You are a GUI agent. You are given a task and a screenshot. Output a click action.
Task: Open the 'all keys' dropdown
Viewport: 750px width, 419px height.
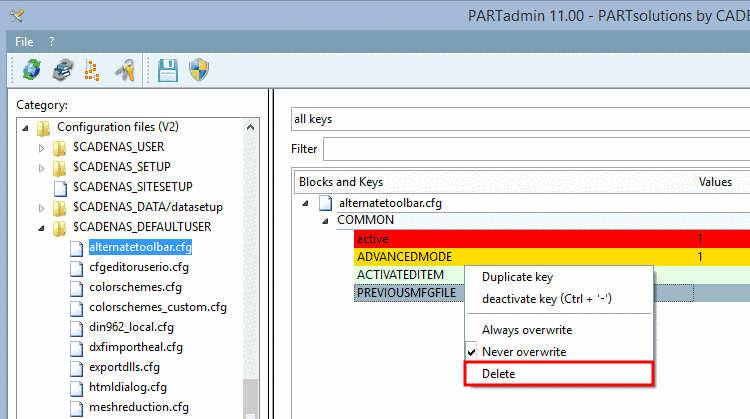coord(520,119)
